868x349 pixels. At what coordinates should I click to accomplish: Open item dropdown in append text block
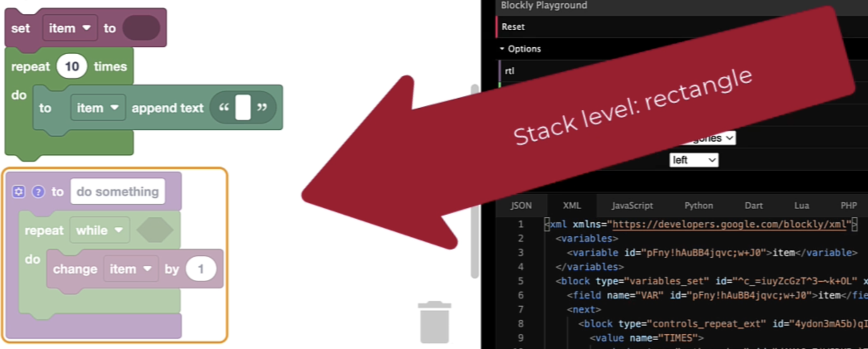pos(98,108)
